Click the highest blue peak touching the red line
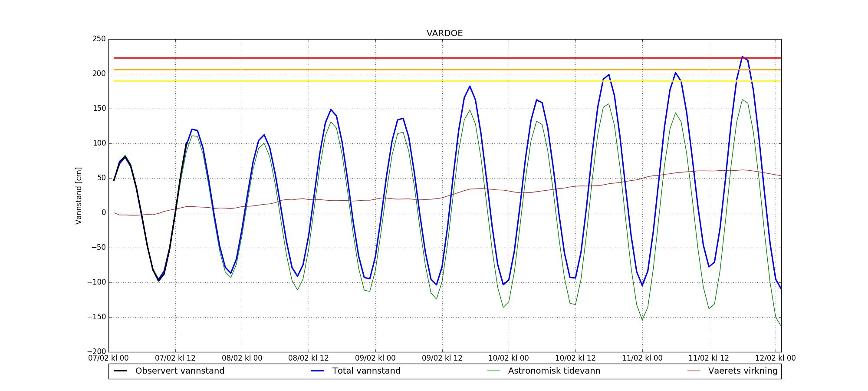The height and width of the screenshot is (391, 868). pos(742,57)
